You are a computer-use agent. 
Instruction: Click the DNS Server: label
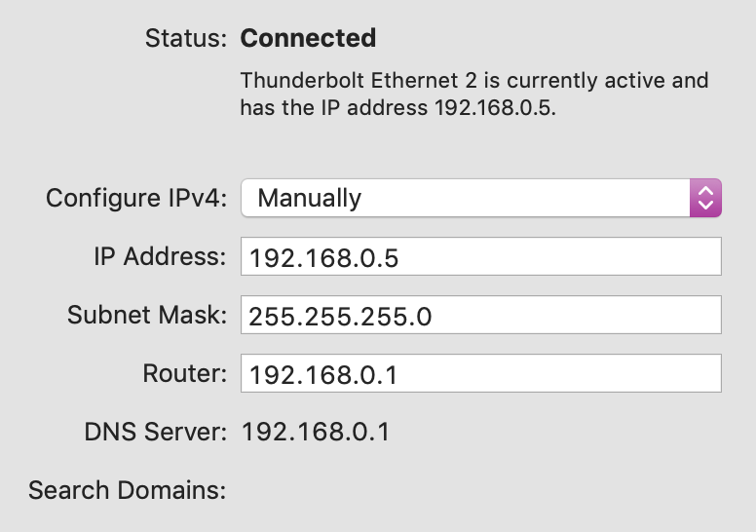pyautogui.click(x=155, y=432)
